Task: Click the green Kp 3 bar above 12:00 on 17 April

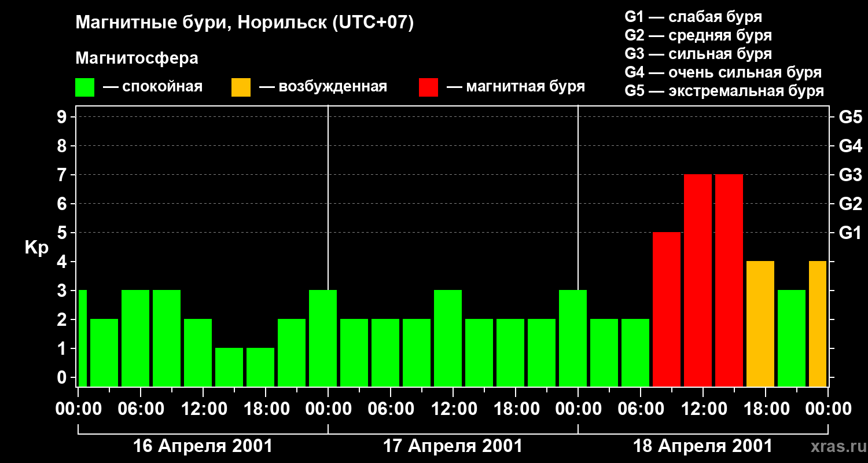Action: pos(448,338)
